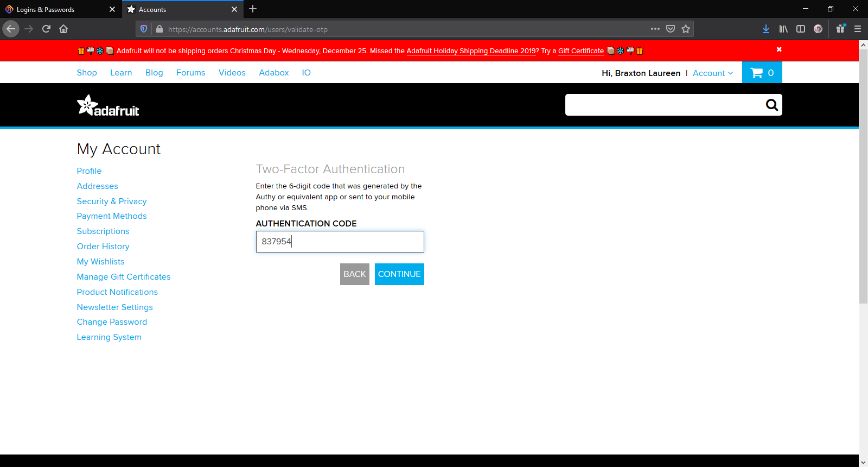This screenshot has height=467, width=868.
Task: Click the browser forward arrow
Action: (x=29, y=29)
